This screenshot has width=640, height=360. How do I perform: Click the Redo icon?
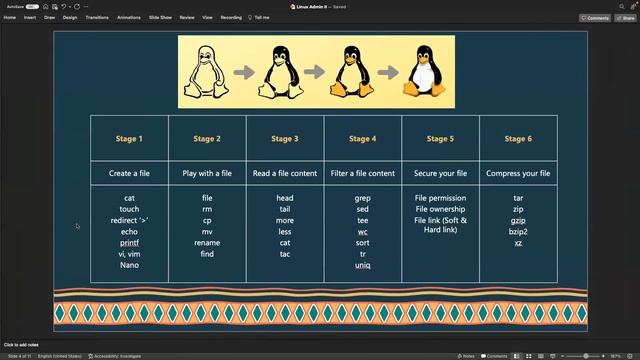click(77, 7)
